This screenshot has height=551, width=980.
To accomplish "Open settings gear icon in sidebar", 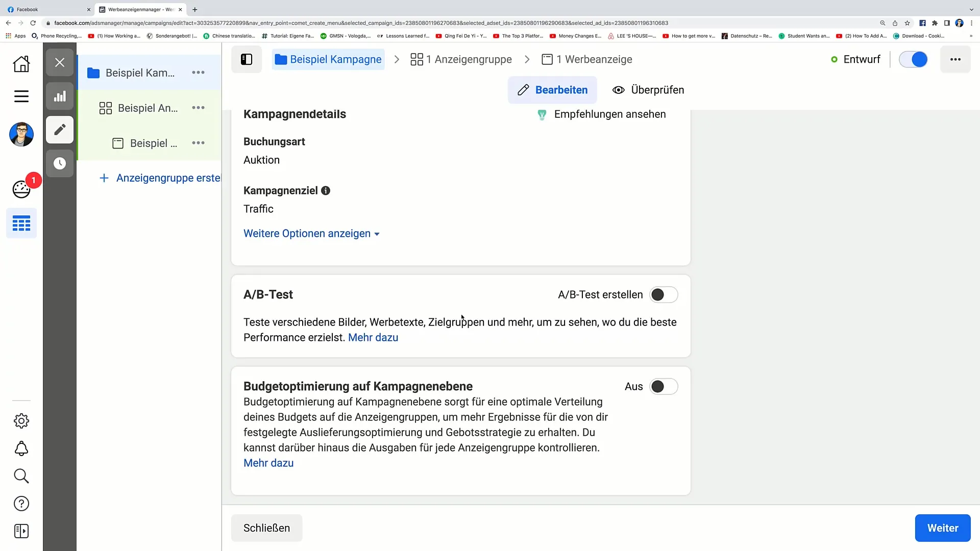I will (x=21, y=420).
